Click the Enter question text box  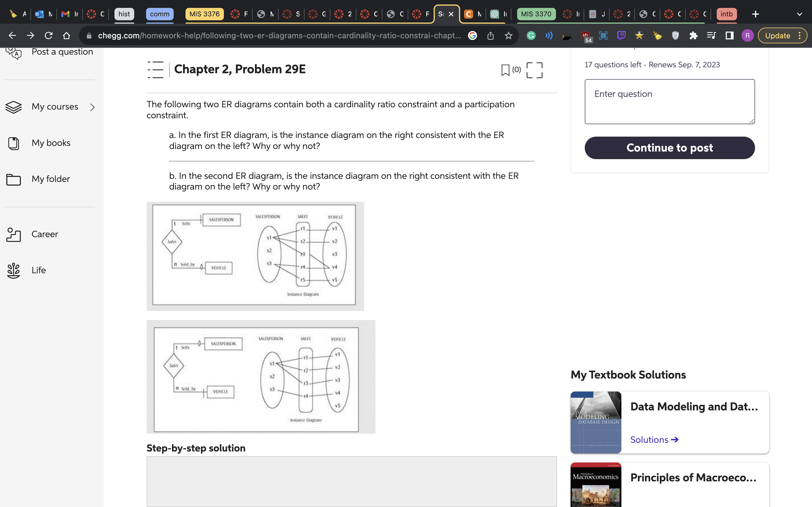[x=669, y=102]
